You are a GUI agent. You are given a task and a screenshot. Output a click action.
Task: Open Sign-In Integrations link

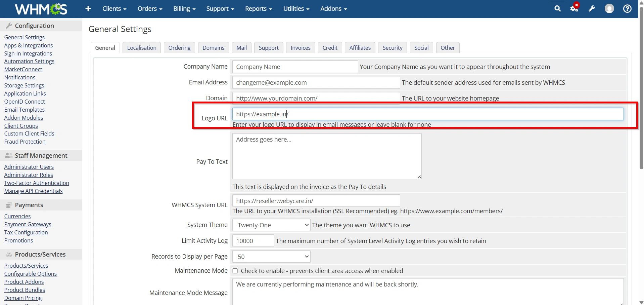[28, 53]
